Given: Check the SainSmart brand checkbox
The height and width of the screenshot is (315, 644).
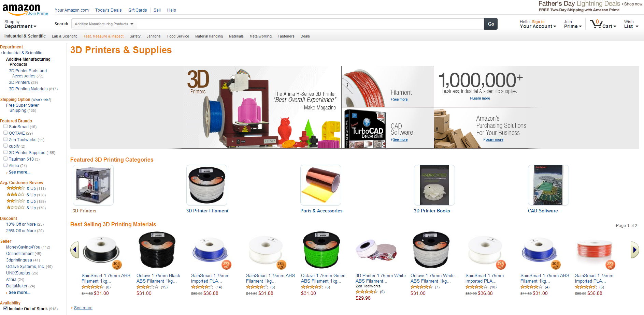Looking at the screenshot, I should point(5,126).
